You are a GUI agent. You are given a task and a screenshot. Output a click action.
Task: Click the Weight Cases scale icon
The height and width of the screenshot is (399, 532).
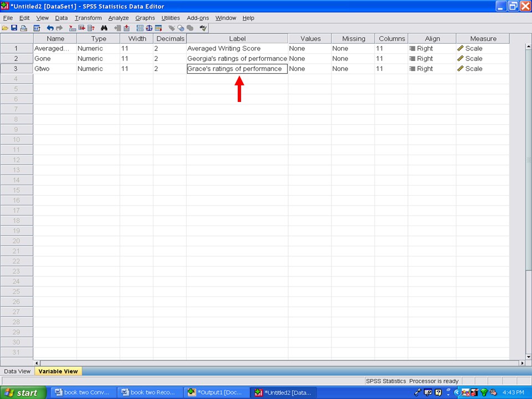(149, 28)
